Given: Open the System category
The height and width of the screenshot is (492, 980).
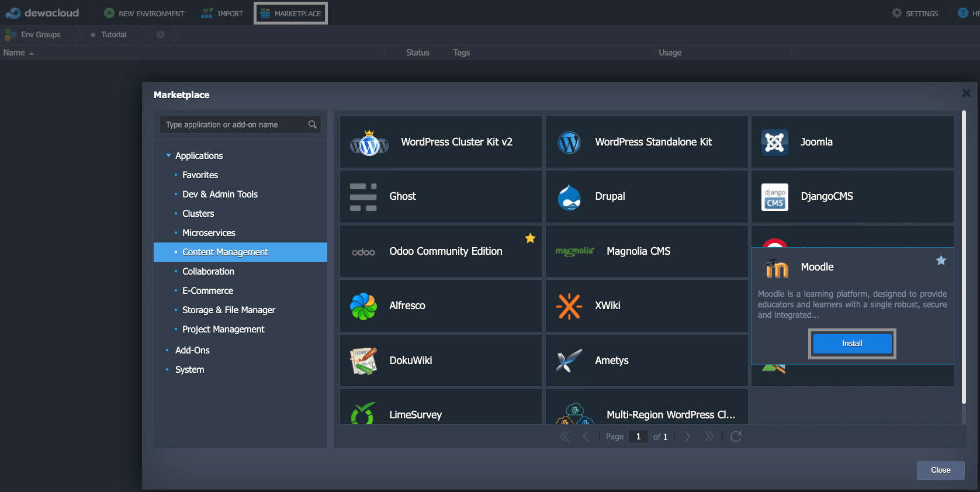Looking at the screenshot, I should coord(190,369).
